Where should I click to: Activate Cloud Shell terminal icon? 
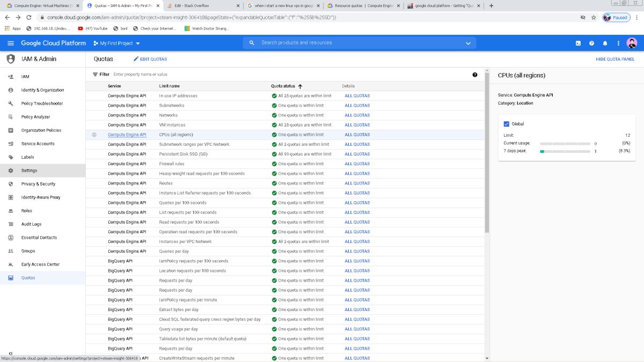click(x=578, y=43)
